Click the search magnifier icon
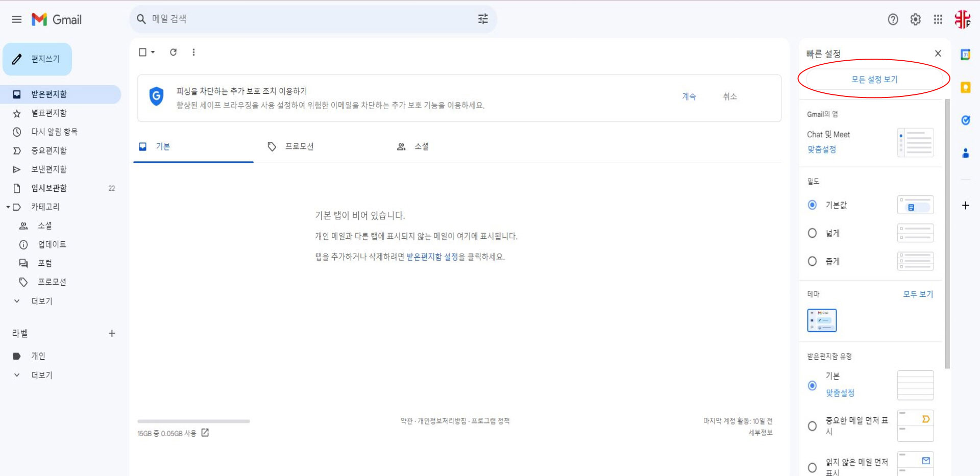980x476 pixels. 141,19
